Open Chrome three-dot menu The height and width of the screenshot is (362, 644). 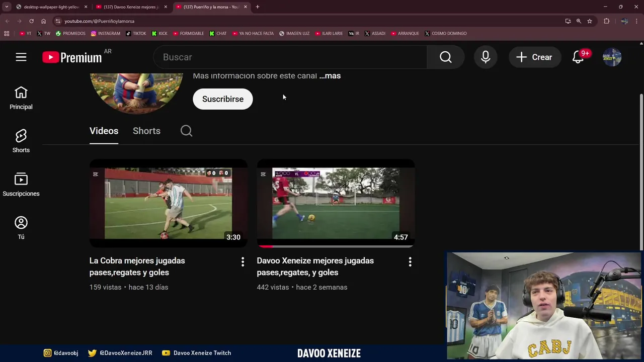(x=636, y=21)
